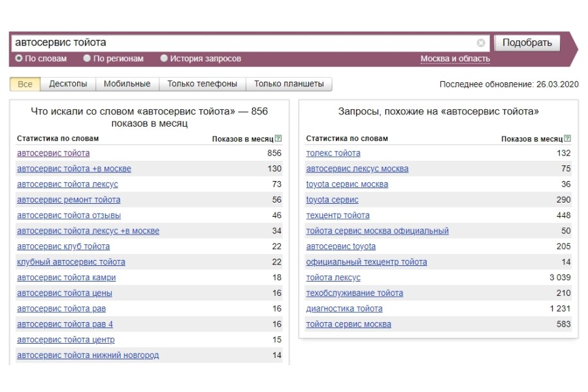Switch to the 'Мобильные' tab

[x=127, y=84]
